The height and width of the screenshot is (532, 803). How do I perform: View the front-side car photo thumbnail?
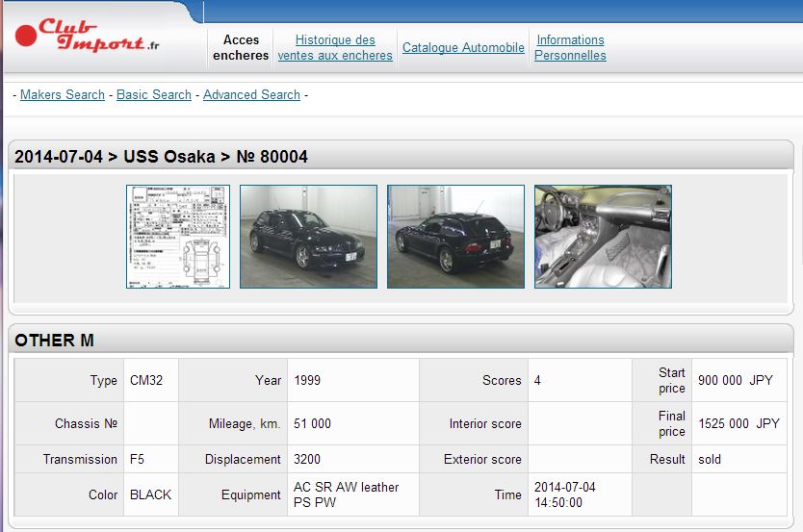pos(308,237)
